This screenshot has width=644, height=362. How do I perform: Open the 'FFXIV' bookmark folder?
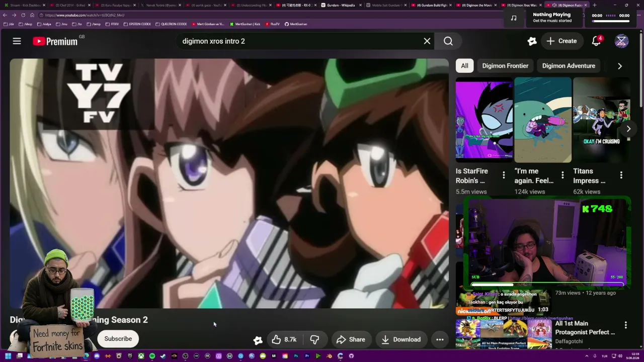pos(112,24)
